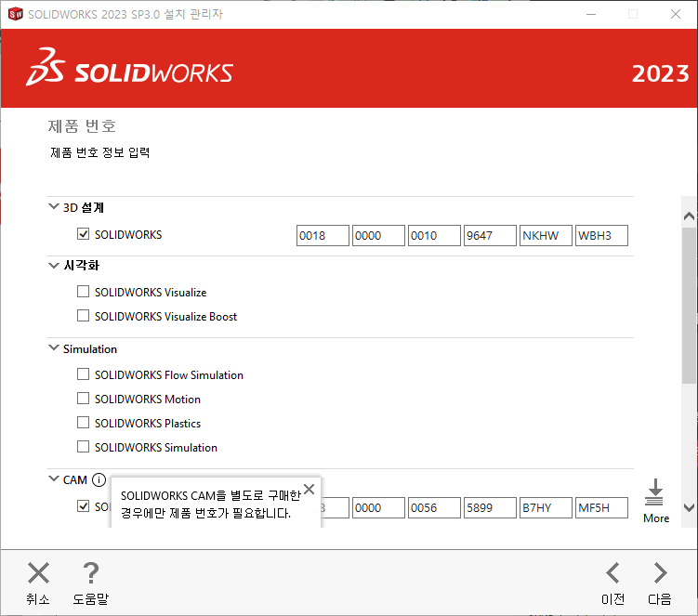The height and width of the screenshot is (616, 698).
Task: Click CAM serial field B7HY
Action: pyautogui.click(x=546, y=508)
